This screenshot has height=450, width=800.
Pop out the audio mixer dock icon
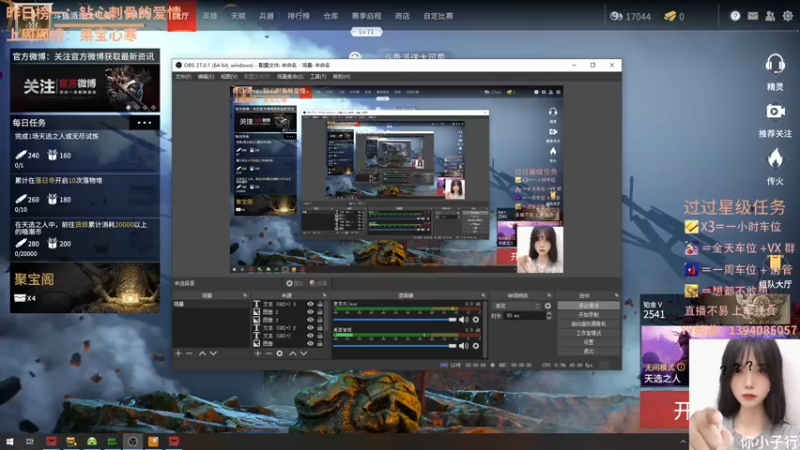483,295
